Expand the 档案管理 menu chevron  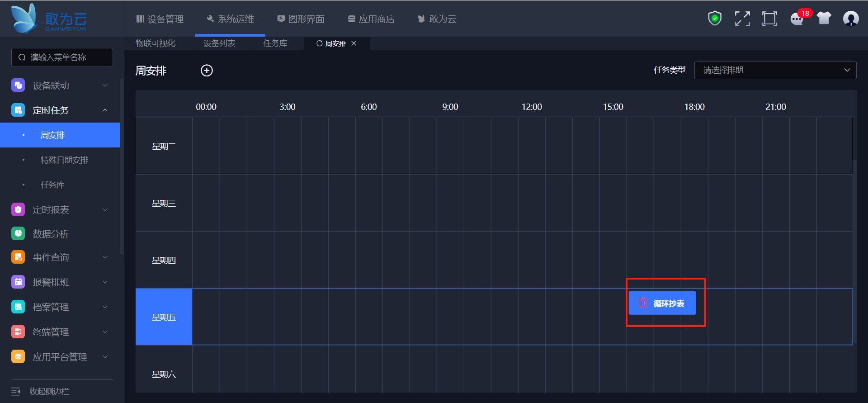click(x=105, y=307)
